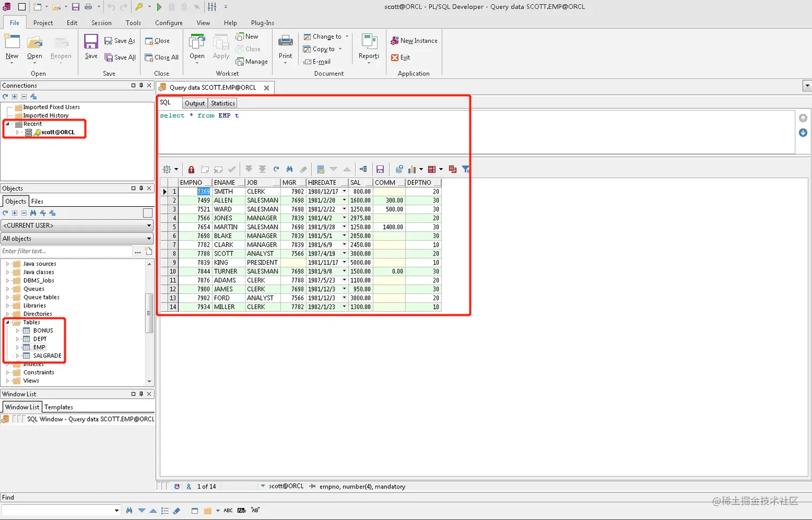Viewport: 812px width, 520px height.
Task: Select the Commit lock icon in the results toolbar
Action: click(x=191, y=169)
